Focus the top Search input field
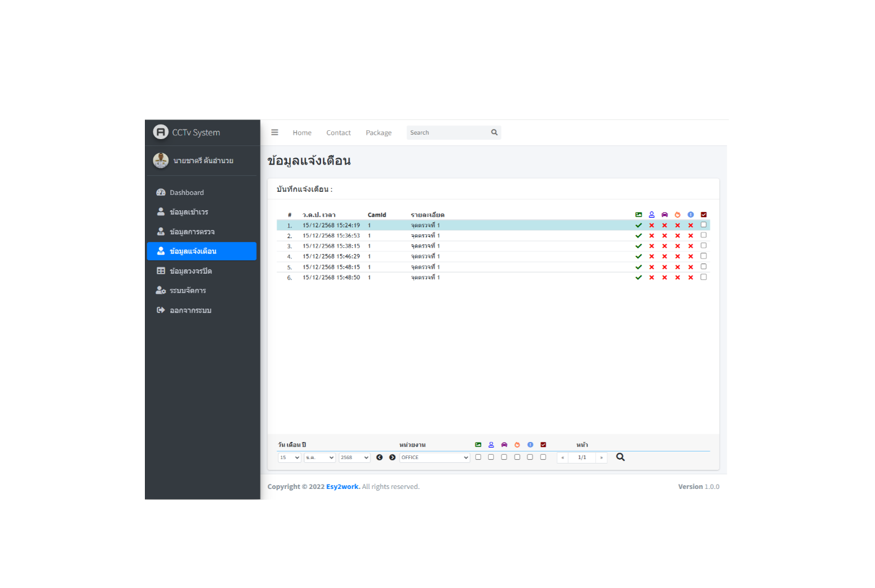Image resolution: width=875 pixels, height=588 pixels. click(447, 133)
